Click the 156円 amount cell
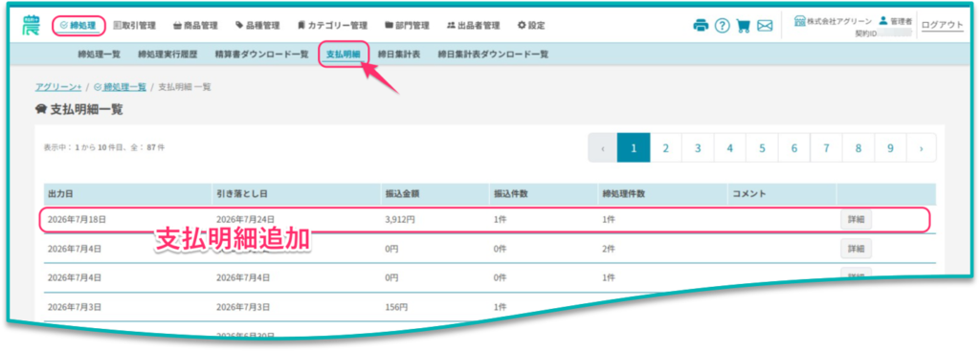 397,307
